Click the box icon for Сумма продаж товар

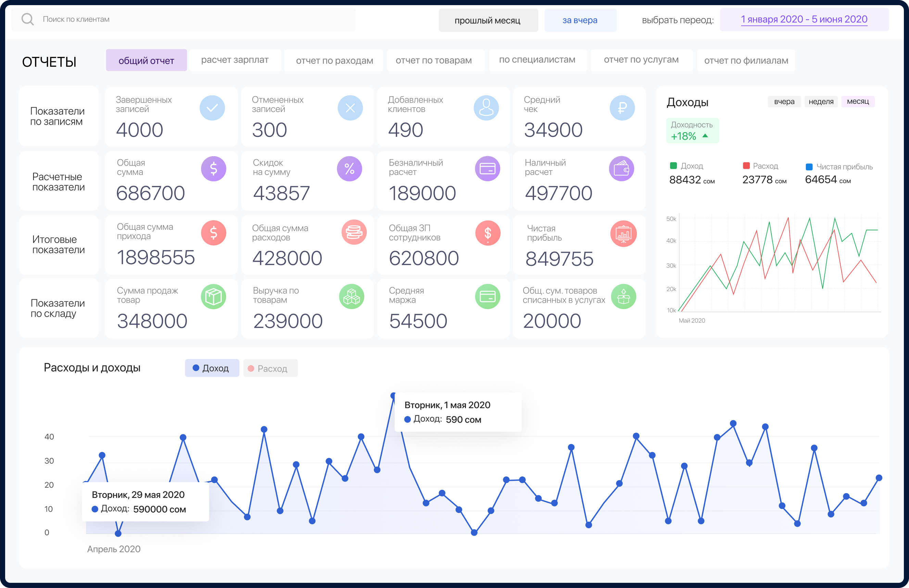[214, 297]
